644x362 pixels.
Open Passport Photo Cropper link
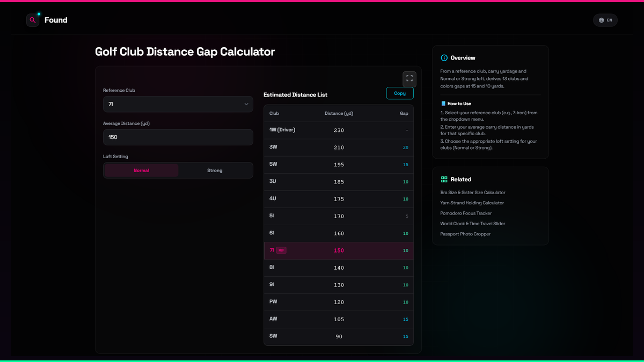click(x=465, y=234)
